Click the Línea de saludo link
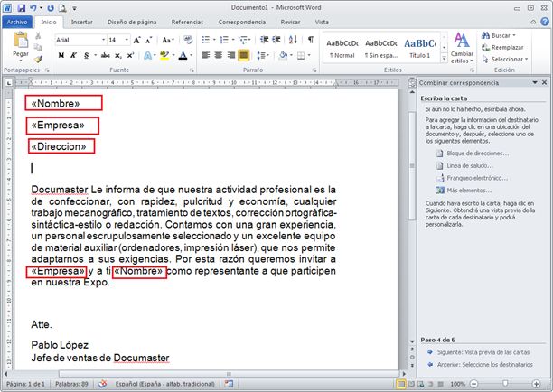 click(470, 165)
